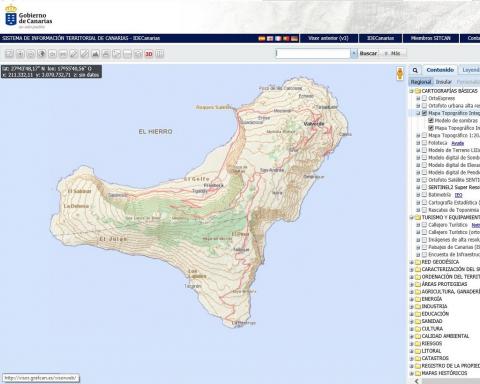Select the orange Street View pegman
Image resolution: width=480 pixels, height=384 pixels.
(400, 74)
